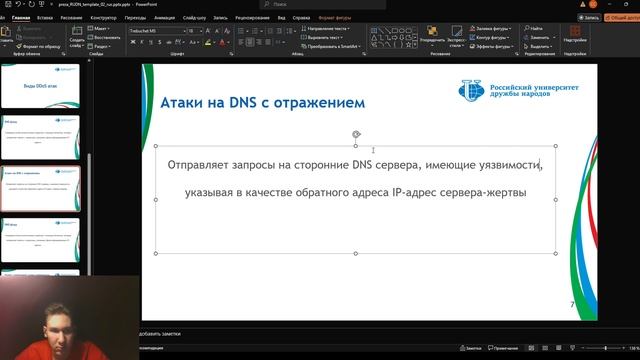This screenshot has height=360, width=640.
Task: Toggle Normal view button in status bar
Action: tap(531, 348)
